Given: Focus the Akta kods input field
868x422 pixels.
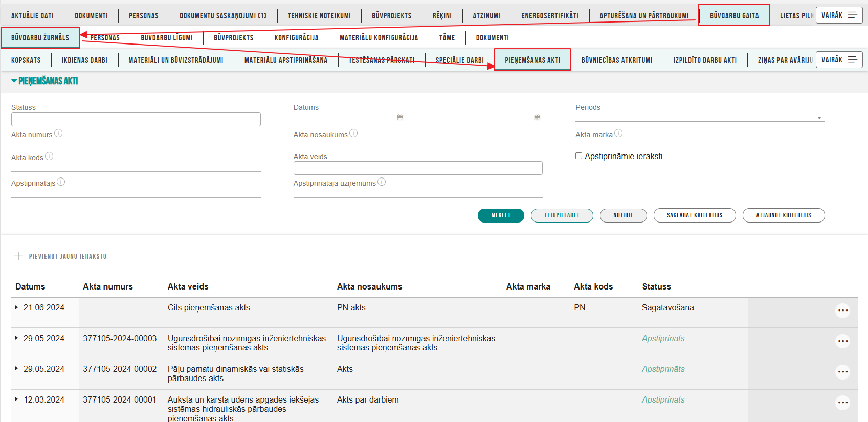Looking at the screenshot, I should (x=136, y=166).
